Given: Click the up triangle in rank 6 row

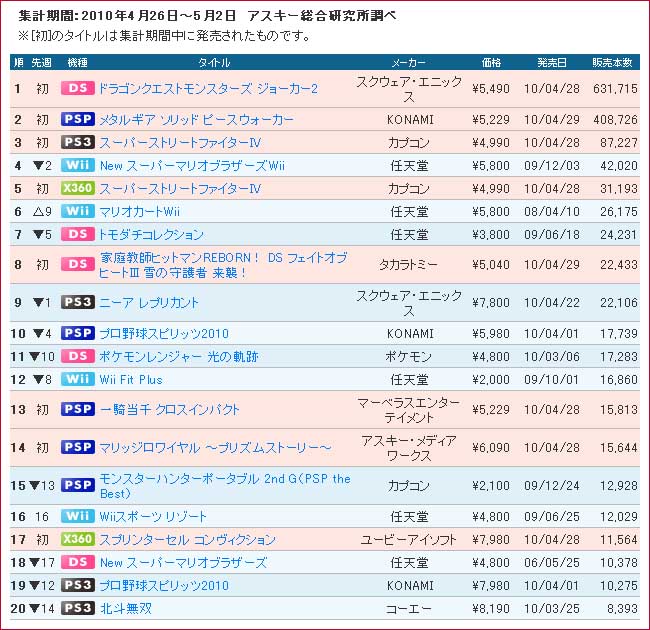Looking at the screenshot, I should [39, 212].
